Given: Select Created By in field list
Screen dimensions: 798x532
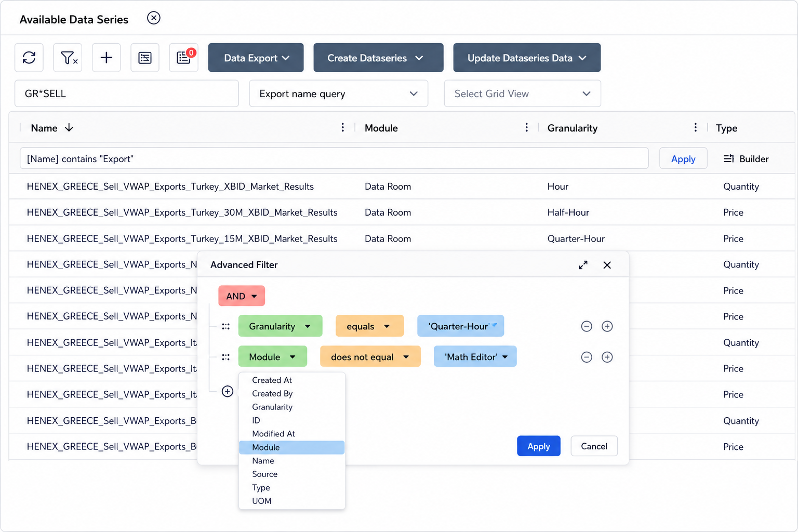Looking at the screenshot, I should [272, 394].
